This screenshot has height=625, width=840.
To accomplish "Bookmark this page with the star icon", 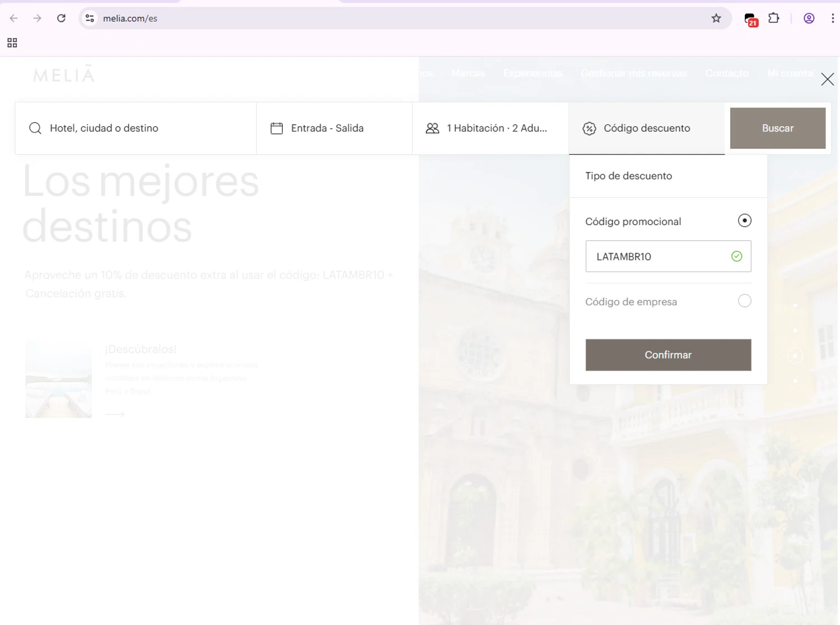I will (x=716, y=18).
